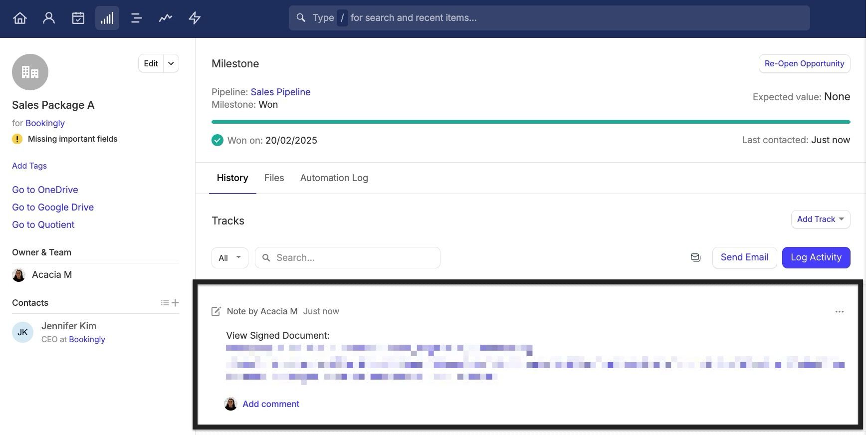Open the Calendar and tasks icon
The image size is (868, 435).
tap(78, 18)
